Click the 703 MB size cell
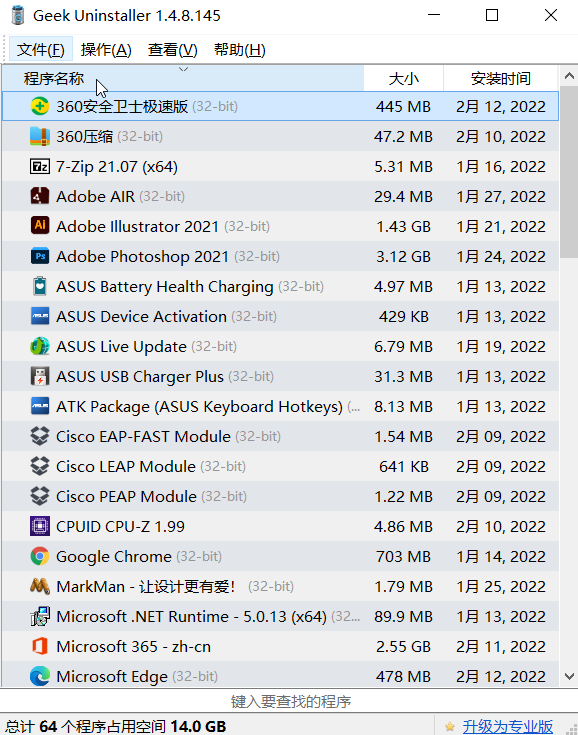 (x=404, y=556)
